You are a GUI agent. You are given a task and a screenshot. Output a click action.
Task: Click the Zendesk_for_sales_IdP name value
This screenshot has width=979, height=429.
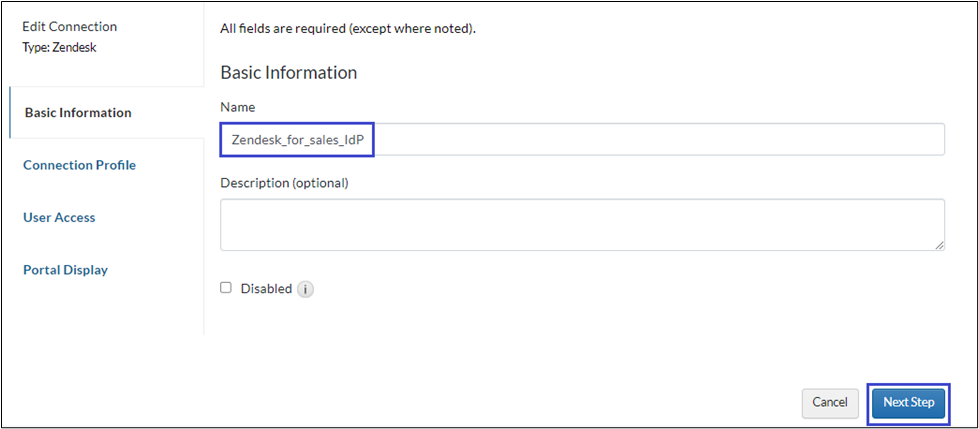[297, 140]
